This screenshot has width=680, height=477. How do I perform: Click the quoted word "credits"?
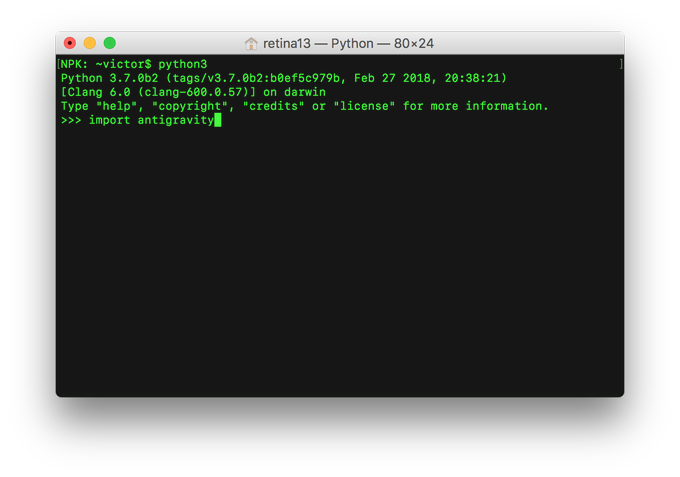(274, 106)
